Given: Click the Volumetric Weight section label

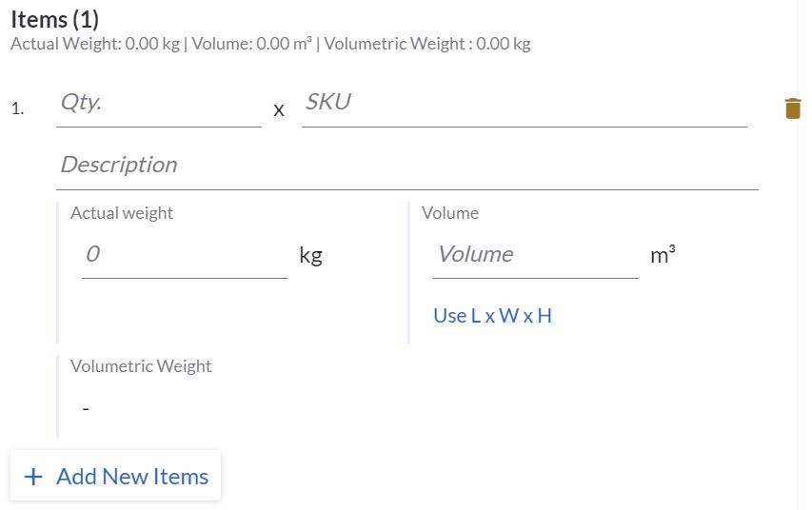Looking at the screenshot, I should tap(141, 366).
